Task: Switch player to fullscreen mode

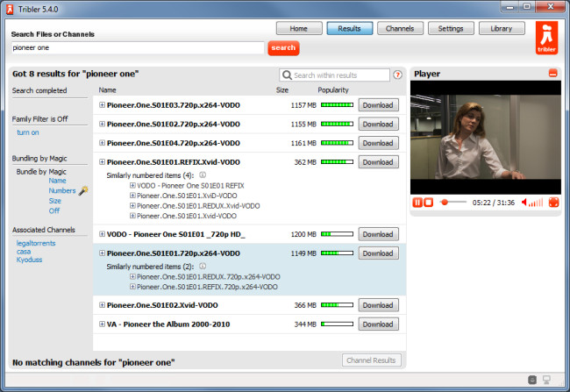Action: 553,203
